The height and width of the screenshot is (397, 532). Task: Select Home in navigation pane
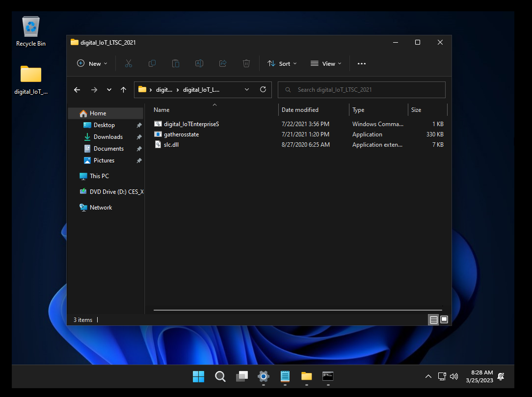click(x=106, y=113)
